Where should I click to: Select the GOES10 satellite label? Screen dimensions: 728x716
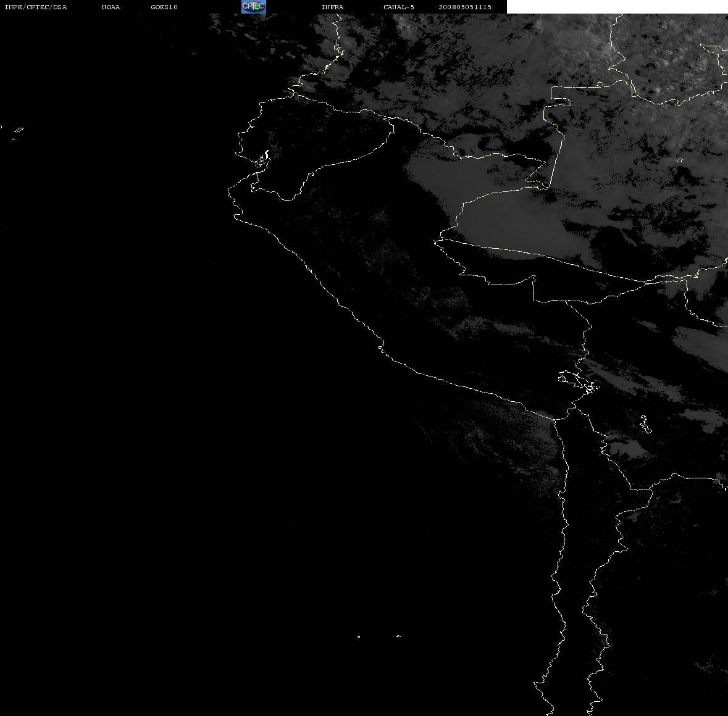click(x=164, y=7)
